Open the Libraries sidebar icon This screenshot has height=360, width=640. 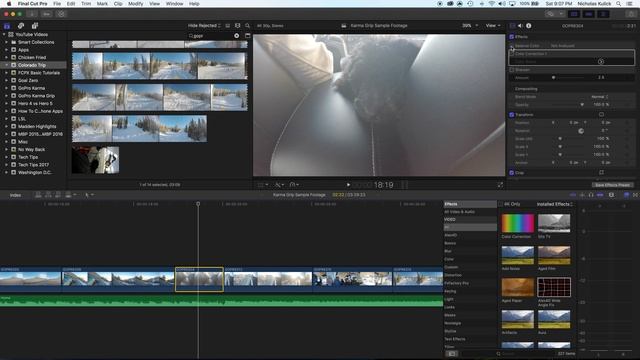click(x=7, y=26)
